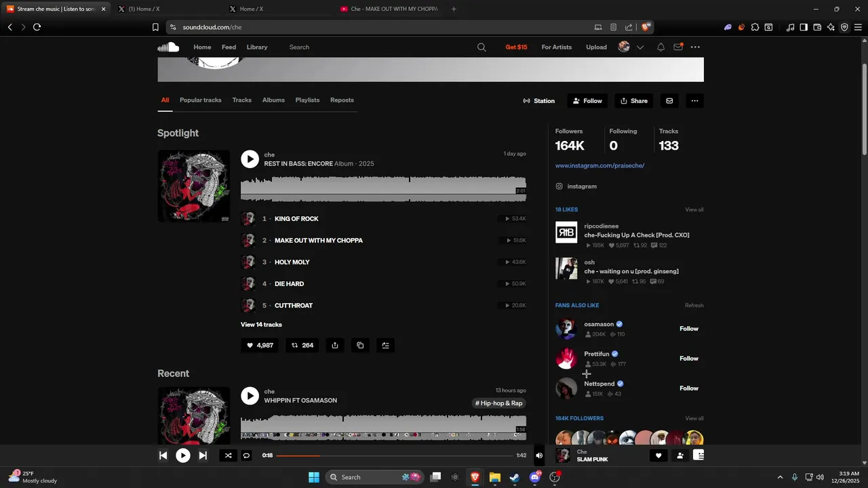
Task: Open the header three-dots more menu
Action: [695, 47]
